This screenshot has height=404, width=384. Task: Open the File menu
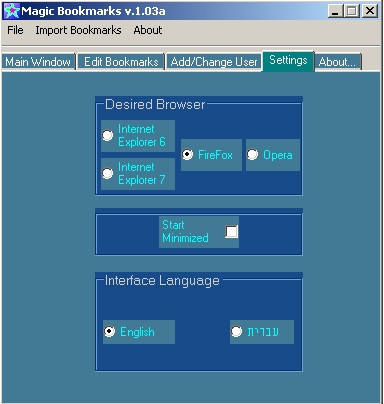pyautogui.click(x=15, y=30)
